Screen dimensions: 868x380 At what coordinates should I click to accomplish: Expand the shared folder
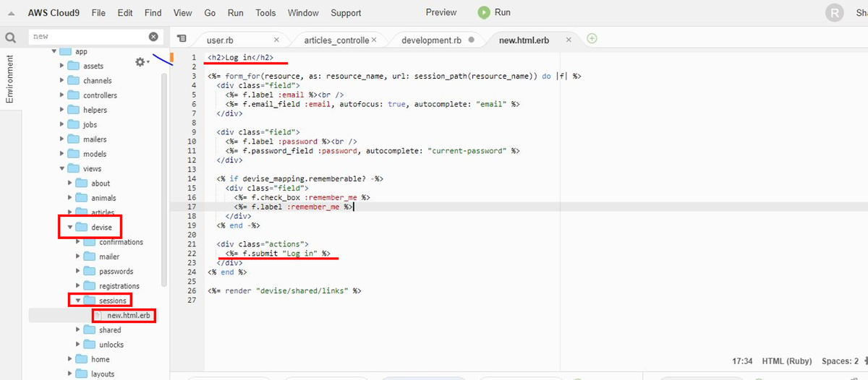(x=78, y=330)
